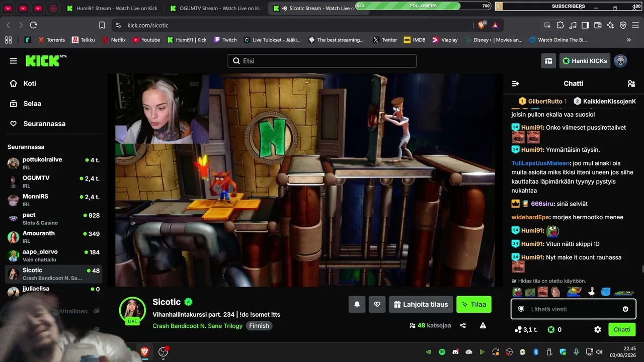644x362 pixels.
Task: Open the dashboard icon beside Hanki KICKs
Action: click(x=548, y=61)
